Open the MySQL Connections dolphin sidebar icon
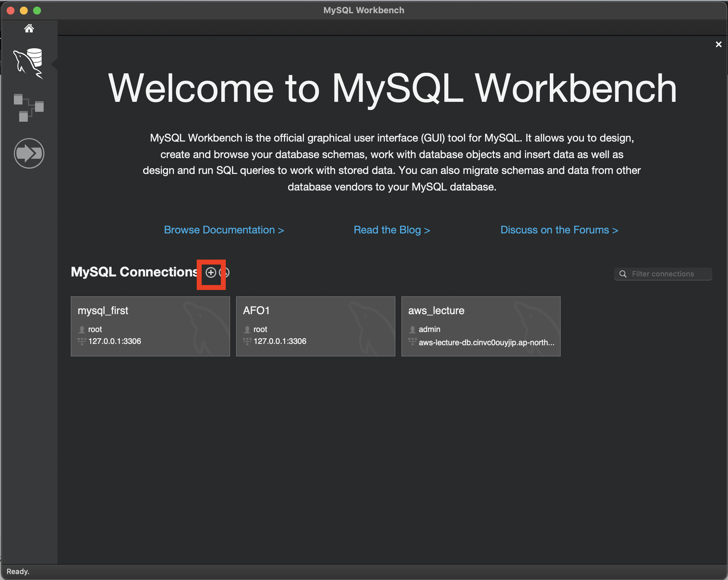This screenshot has height=580, width=728. click(28, 63)
